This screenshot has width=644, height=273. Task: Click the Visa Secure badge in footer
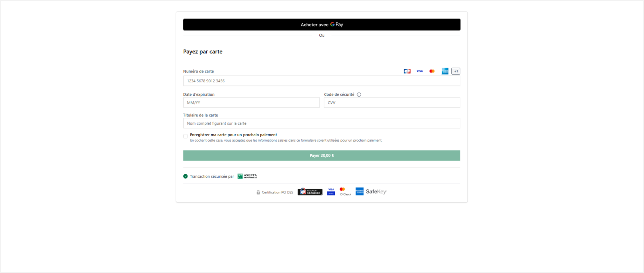331,191
